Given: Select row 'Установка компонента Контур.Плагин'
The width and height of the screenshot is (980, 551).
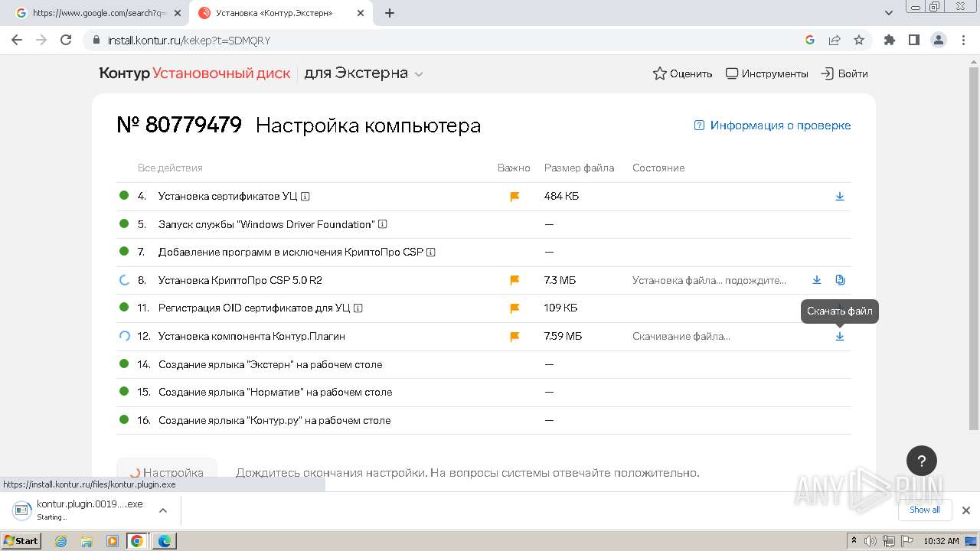Looking at the screenshot, I should pos(484,336).
